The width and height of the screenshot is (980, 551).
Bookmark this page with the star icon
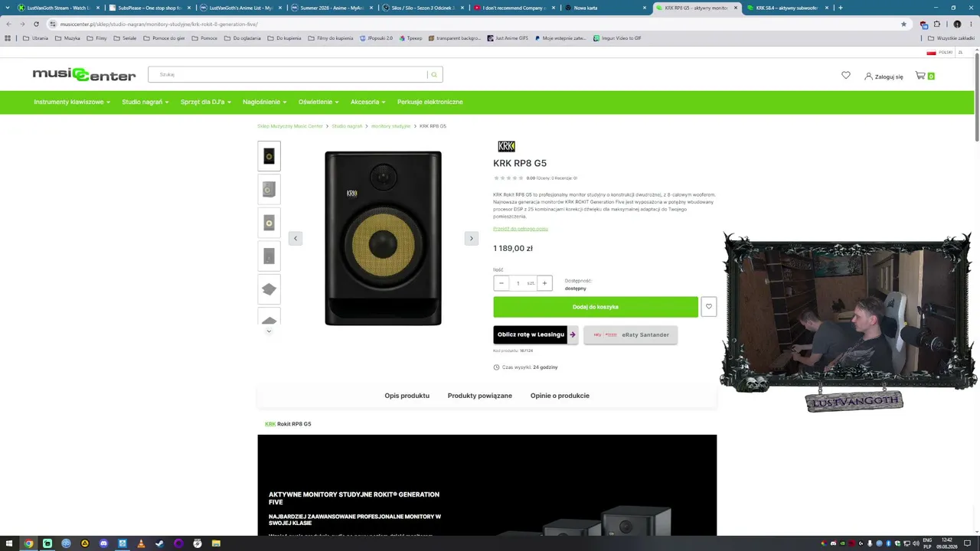coord(903,24)
